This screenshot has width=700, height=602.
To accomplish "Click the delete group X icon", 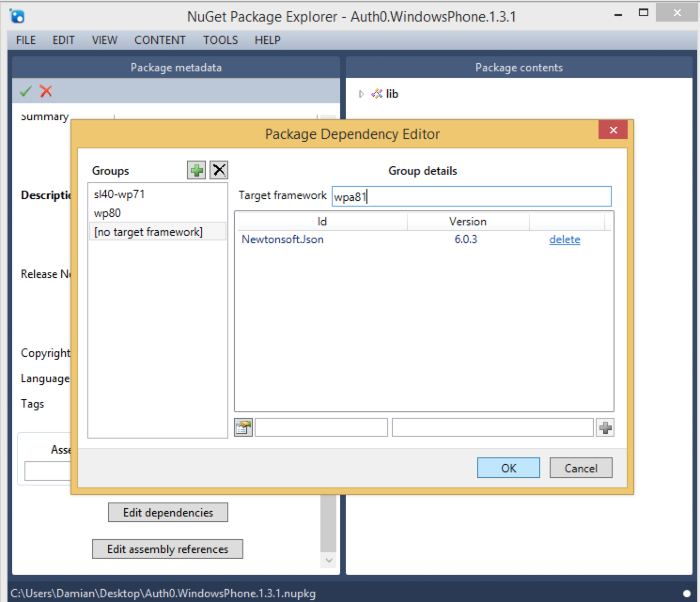I will click(219, 170).
